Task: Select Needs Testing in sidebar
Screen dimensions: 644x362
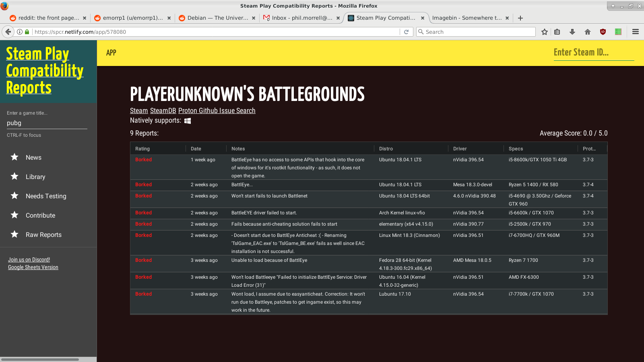Action: point(46,196)
